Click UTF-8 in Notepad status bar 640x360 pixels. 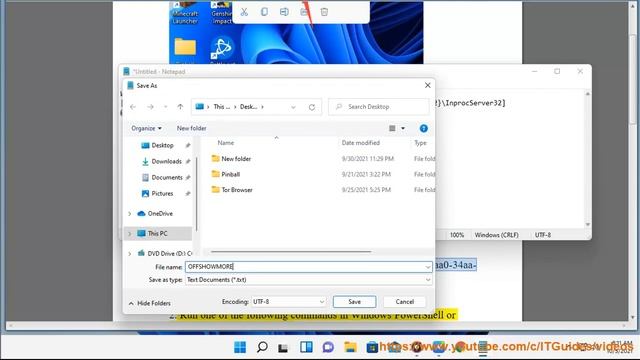(x=542, y=235)
